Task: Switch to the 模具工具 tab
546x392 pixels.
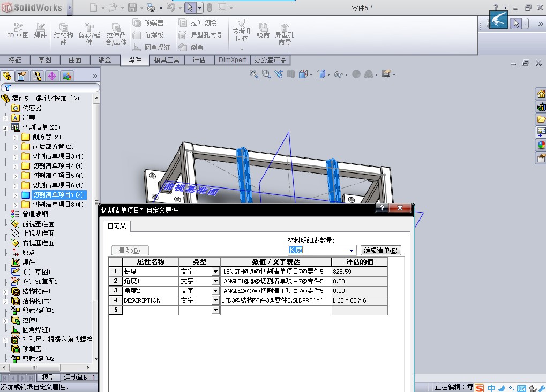Action: tap(167, 60)
